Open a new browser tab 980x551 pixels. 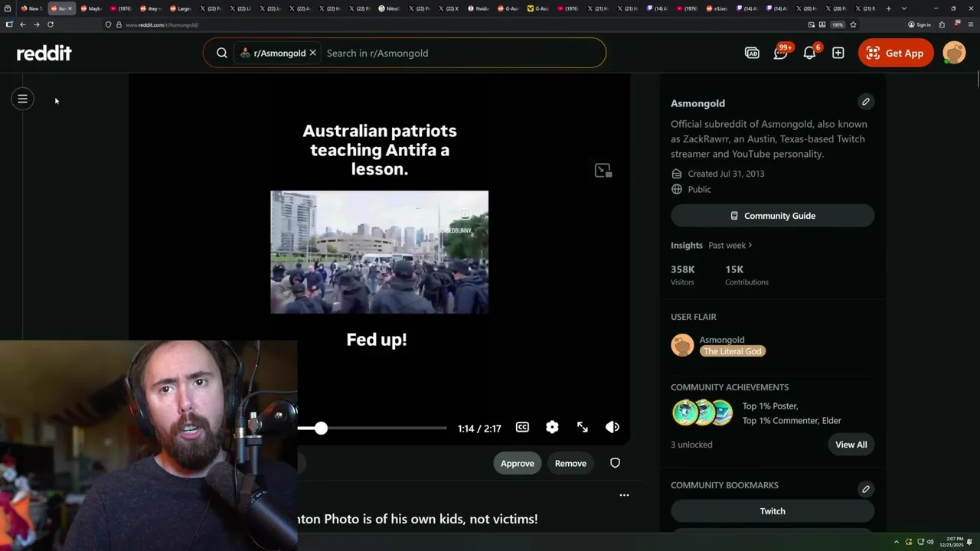click(x=888, y=8)
